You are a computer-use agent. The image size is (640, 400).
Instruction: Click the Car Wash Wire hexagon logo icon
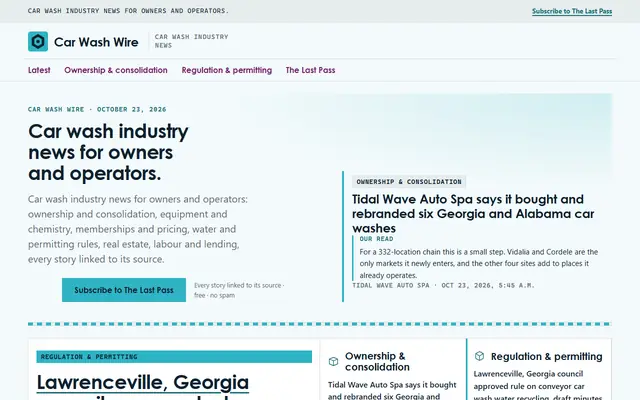tap(38, 42)
